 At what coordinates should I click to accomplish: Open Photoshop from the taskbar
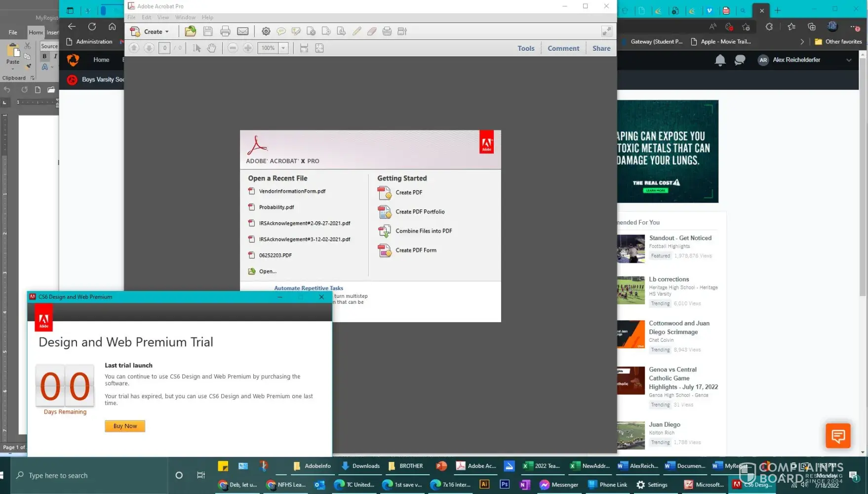click(504, 484)
